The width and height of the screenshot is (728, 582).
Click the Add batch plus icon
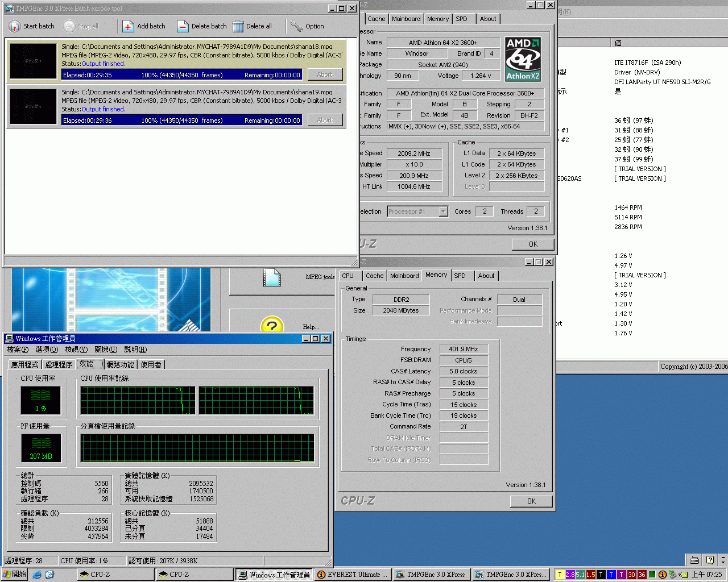point(128,26)
